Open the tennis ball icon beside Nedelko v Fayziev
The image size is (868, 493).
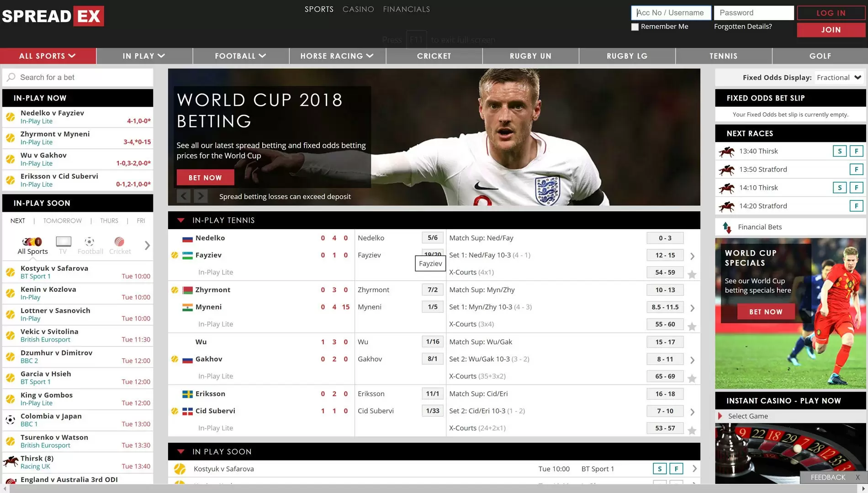coord(10,117)
